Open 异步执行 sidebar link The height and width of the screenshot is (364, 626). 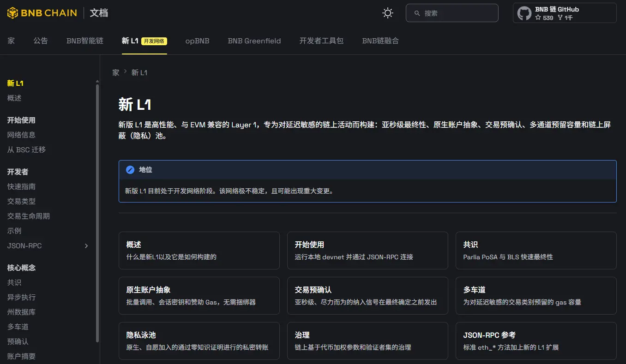coord(21,297)
